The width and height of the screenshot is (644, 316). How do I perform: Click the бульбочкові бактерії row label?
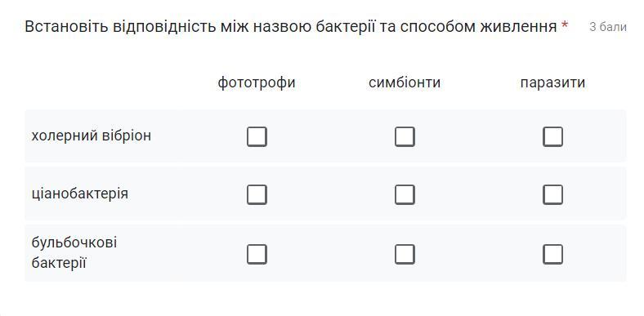(74, 253)
